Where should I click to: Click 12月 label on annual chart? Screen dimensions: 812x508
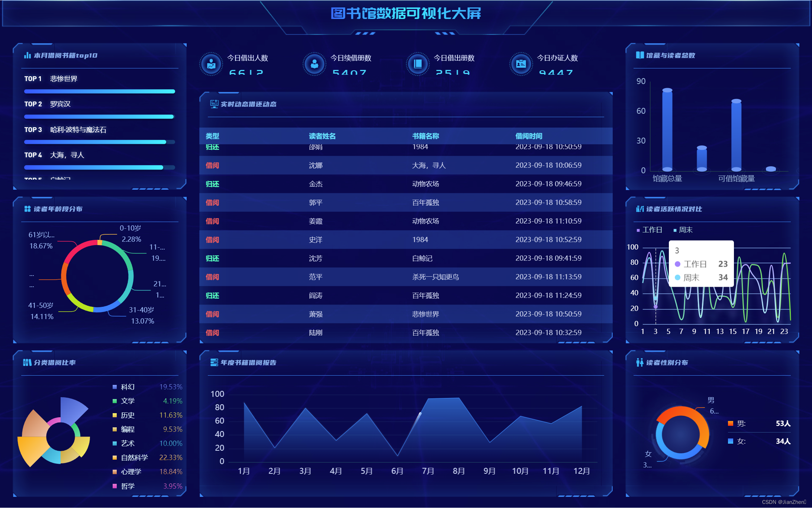[581, 471]
